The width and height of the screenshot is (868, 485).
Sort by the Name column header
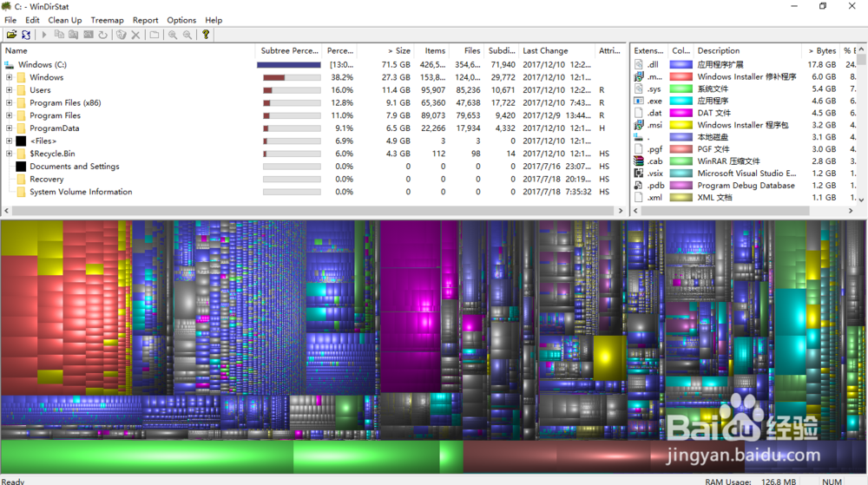(128, 50)
